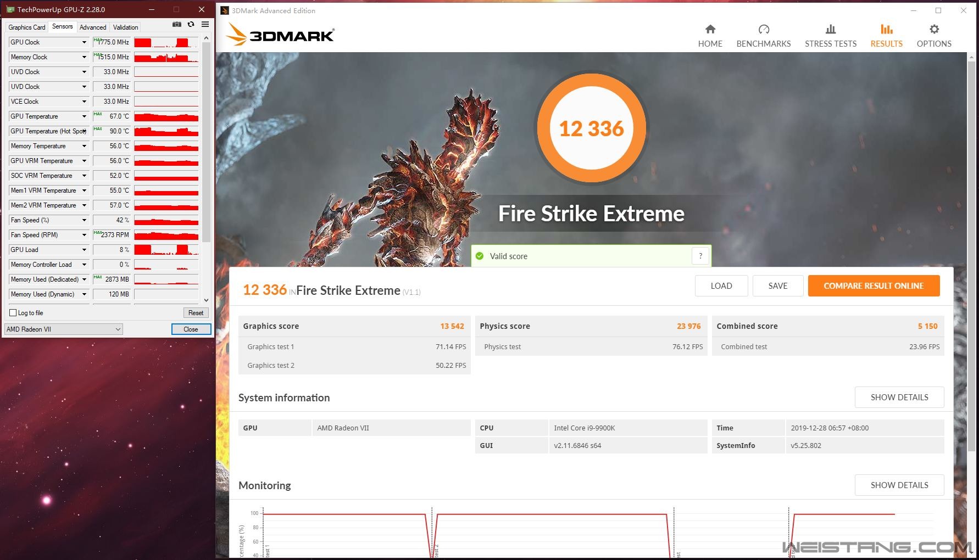Image resolution: width=979 pixels, height=560 pixels.
Task: Click the Intel Core i9-9900K CPU value
Action: tap(584, 428)
